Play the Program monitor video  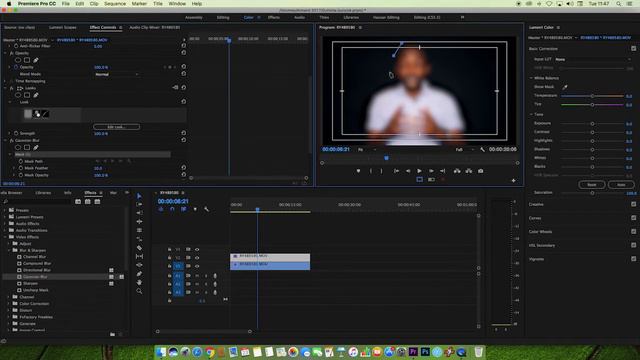coord(419,171)
